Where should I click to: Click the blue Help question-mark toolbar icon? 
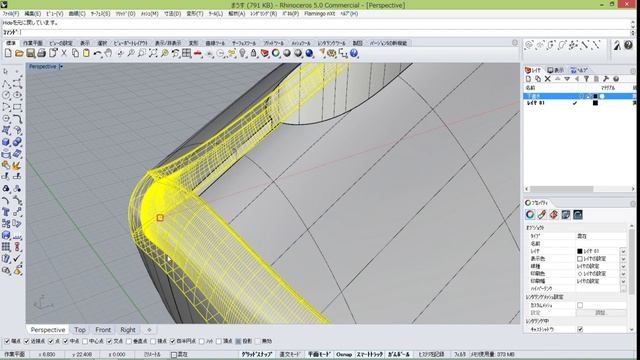click(354, 53)
